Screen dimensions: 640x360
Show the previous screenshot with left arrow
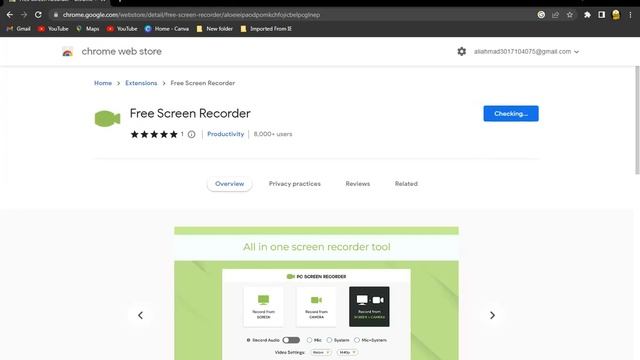pos(140,315)
